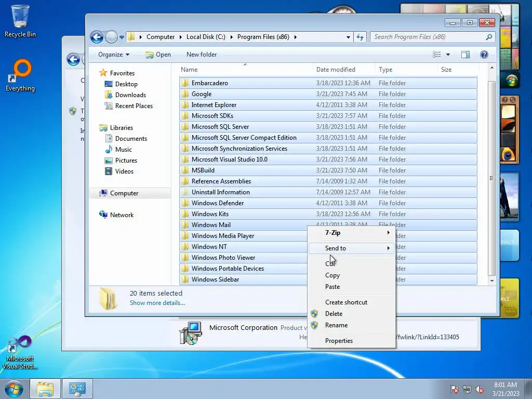532x399 pixels.
Task: Select Computer in the navigation pane
Action: coord(129,193)
